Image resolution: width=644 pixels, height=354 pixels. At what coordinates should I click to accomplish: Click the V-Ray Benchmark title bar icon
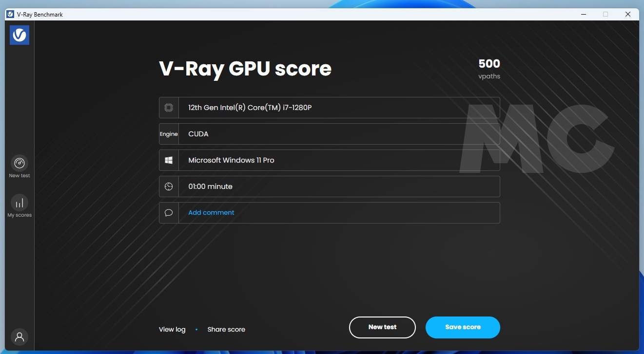coord(10,14)
